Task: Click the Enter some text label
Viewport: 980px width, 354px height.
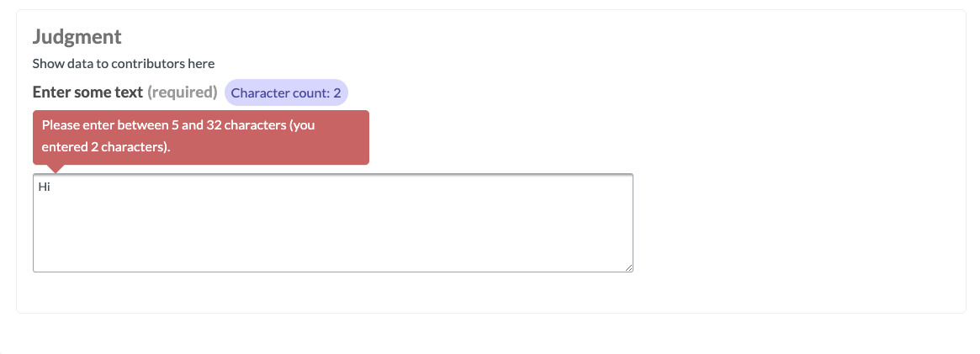Action: (88, 92)
